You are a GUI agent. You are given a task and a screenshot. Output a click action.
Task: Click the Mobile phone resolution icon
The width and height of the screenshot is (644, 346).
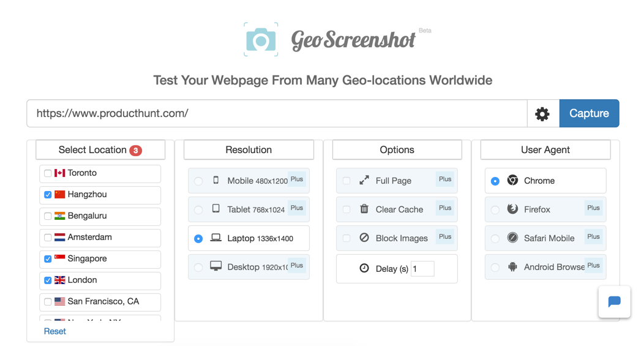216,180
